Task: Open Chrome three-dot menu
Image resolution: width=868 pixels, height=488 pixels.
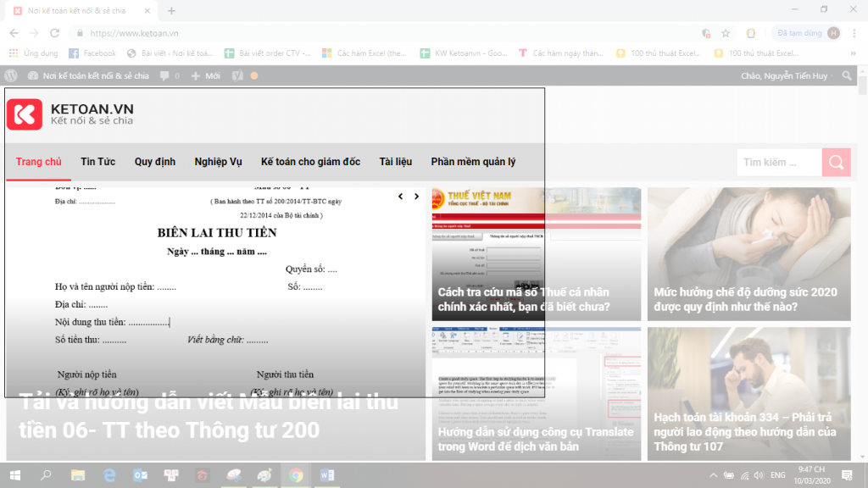Action: [x=854, y=33]
